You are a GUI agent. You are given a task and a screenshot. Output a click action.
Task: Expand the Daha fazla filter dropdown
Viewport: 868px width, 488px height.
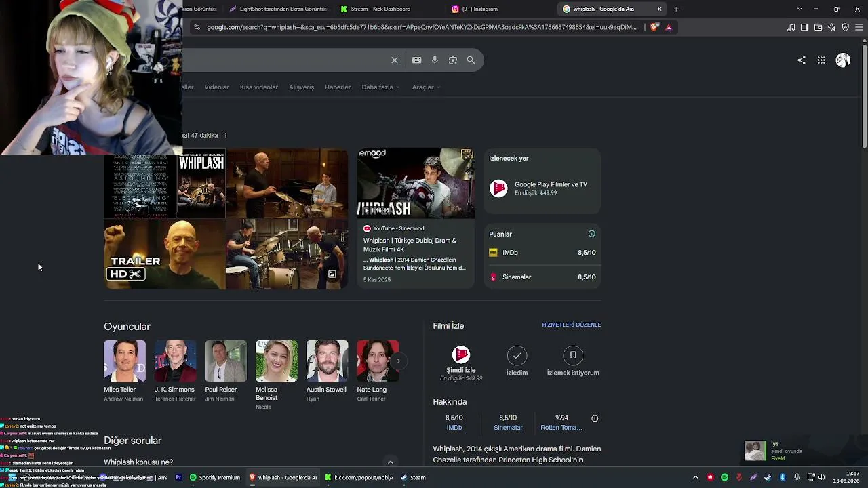pyautogui.click(x=380, y=87)
